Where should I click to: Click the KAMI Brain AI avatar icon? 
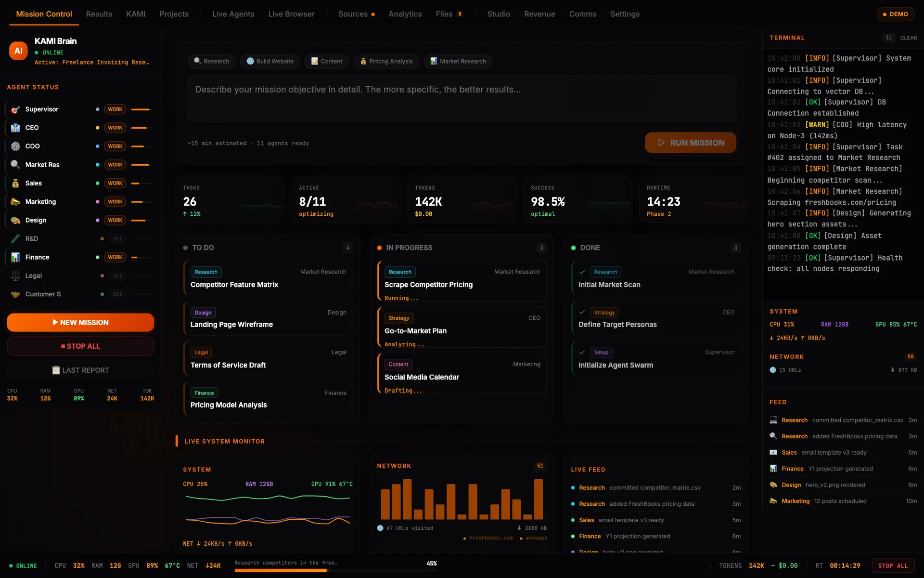18,51
